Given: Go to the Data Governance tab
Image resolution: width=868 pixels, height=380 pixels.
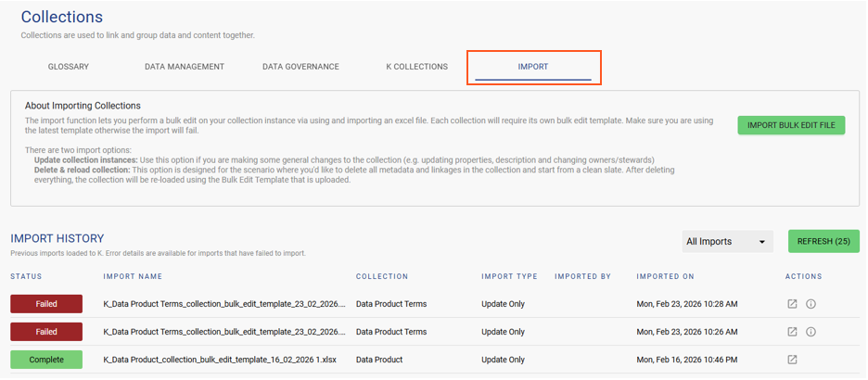Looking at the screenshot, I should tap(300, 67).
